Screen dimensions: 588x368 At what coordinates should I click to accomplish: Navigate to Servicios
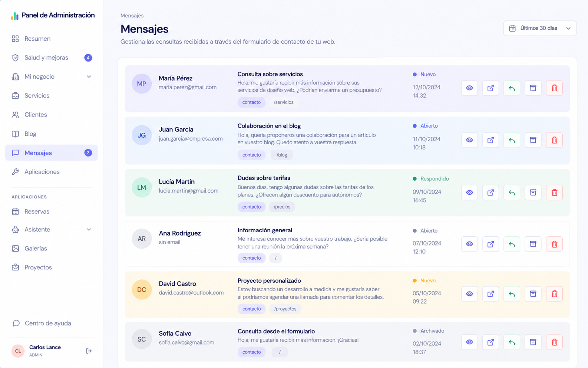click(x=52, y=96)
